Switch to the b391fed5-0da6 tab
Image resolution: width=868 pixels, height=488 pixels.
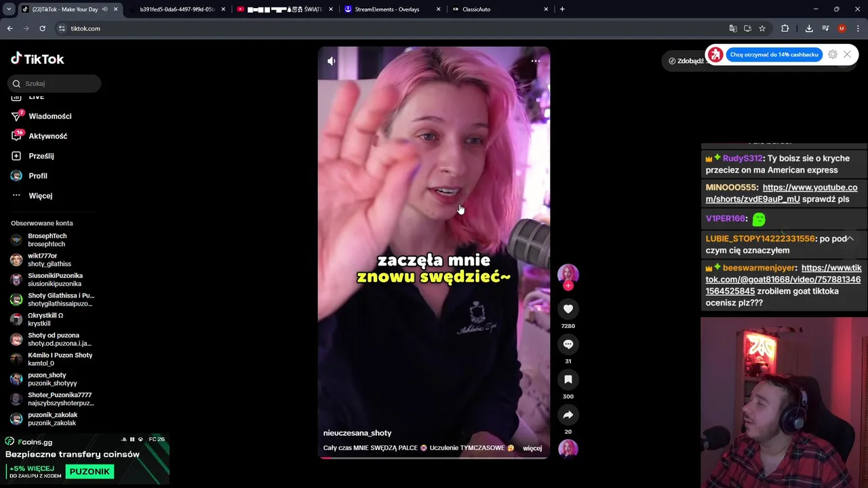click(178, 9)
